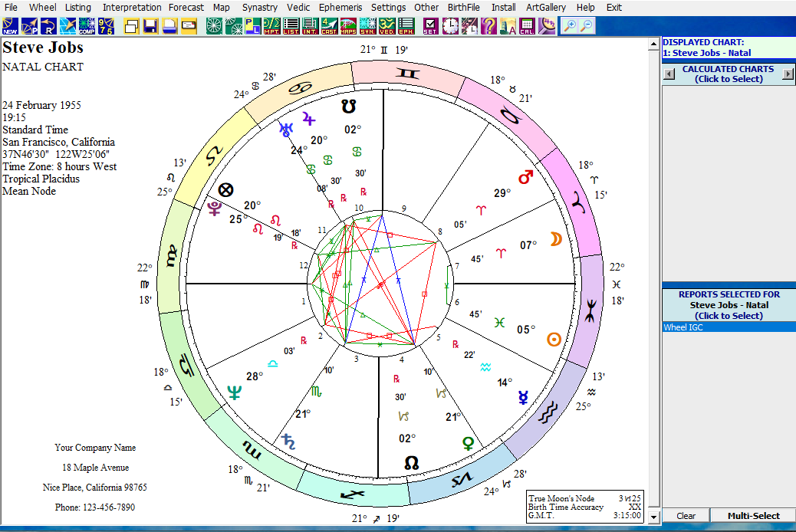
Task: Open the ArtGallery menu
Action: click(546, 7)
